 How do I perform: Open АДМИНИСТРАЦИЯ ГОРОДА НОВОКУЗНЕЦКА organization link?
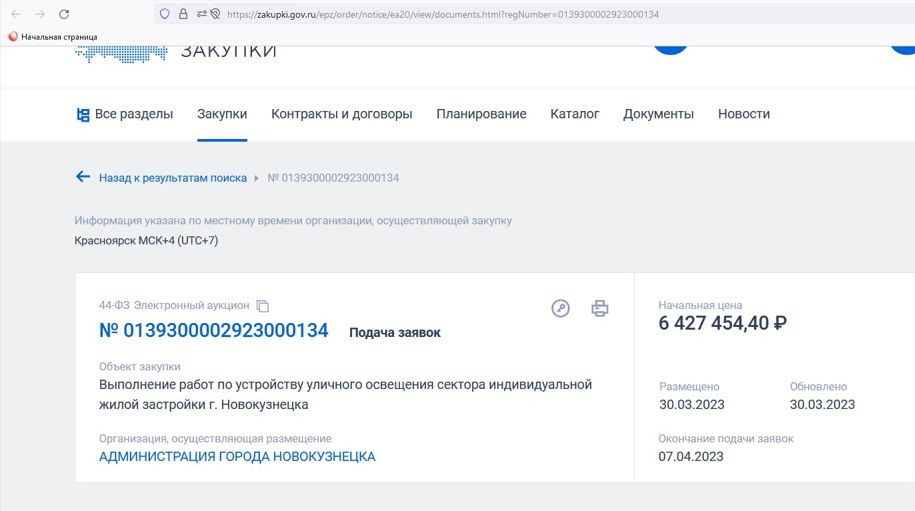point(237,457)
